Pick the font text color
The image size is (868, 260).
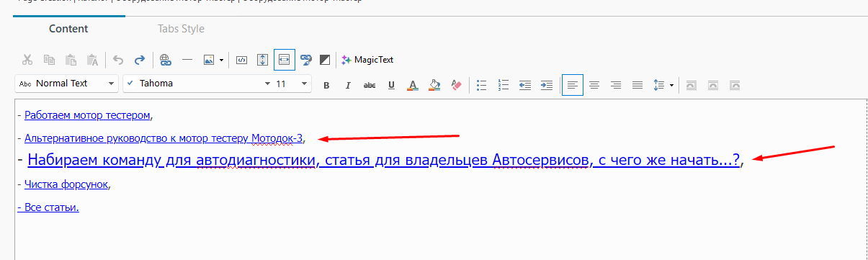click(413, 85)
